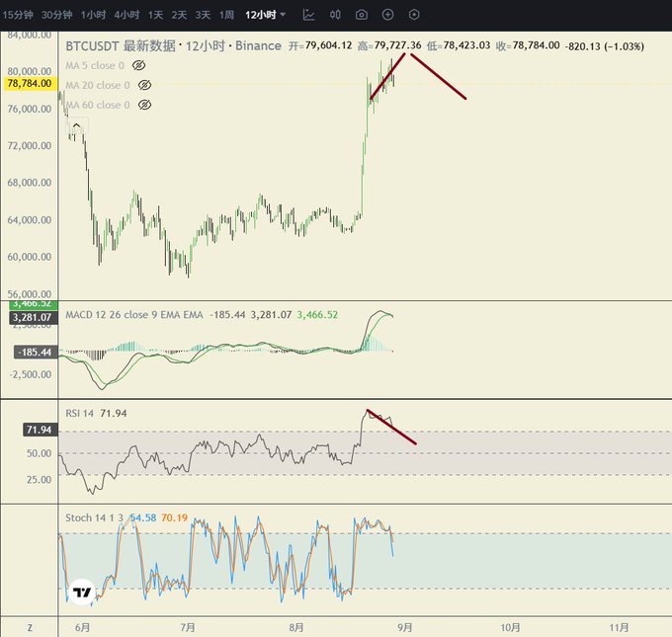
Task: Click the -820.13 (−1.03%) change value
Action: (605, 45)
